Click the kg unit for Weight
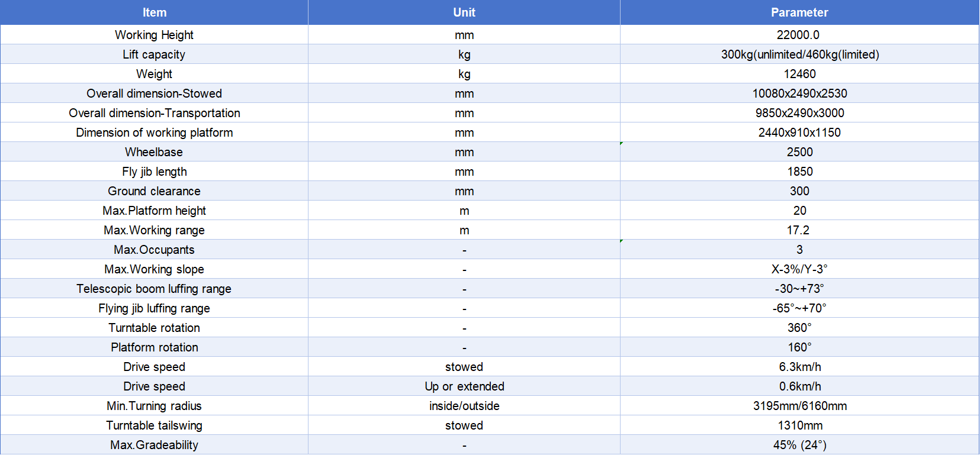The width and height of the screenshot is (980, 455). coord(464,74)
